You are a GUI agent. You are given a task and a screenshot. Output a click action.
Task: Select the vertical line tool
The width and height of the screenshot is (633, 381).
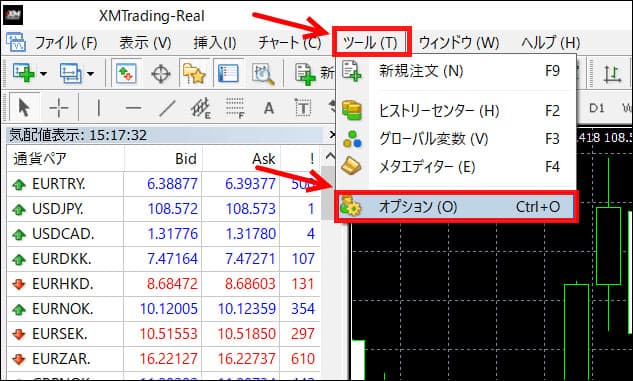tap(98, 108)
